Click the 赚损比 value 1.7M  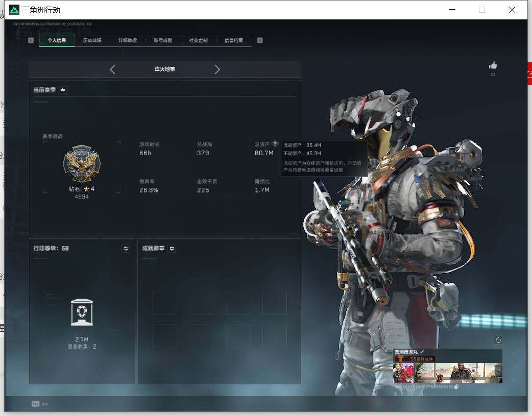pyautogui.click(x=262, y=190)
